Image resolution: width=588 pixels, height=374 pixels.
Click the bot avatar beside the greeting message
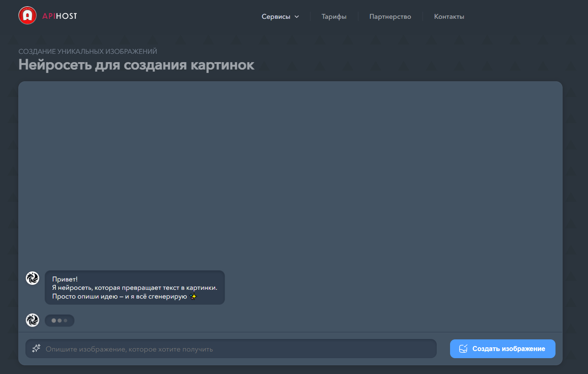click(33, 278)
